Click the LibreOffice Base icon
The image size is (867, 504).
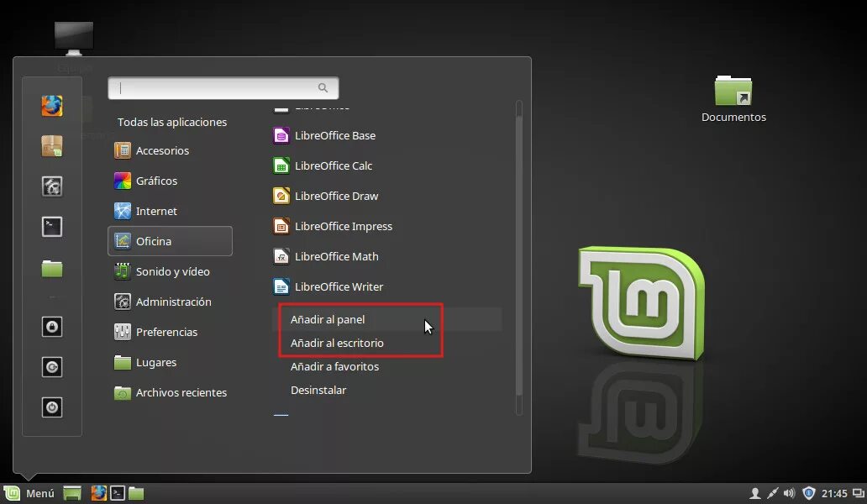[x=281, y=135]
